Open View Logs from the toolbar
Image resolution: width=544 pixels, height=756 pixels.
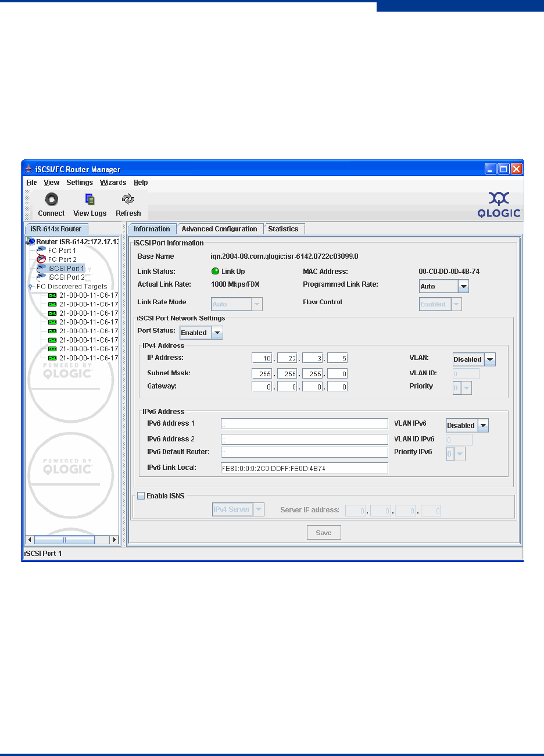pyautogui.click(x=90, y=199)
